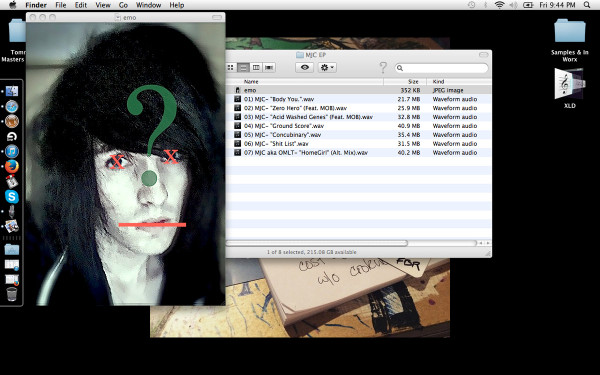
Task: Switch MJC EP window to column view
Action: tap(256, 68)
